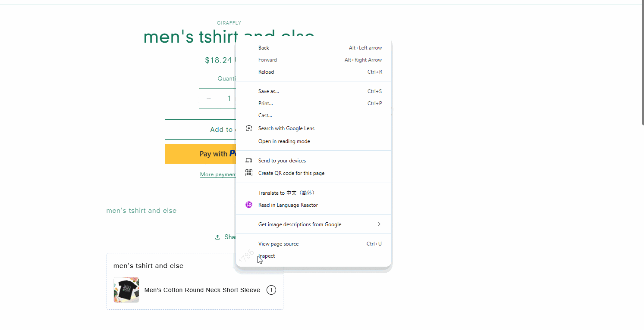
Task: Click the Add to cart button
Action: [x=200, y=130]
